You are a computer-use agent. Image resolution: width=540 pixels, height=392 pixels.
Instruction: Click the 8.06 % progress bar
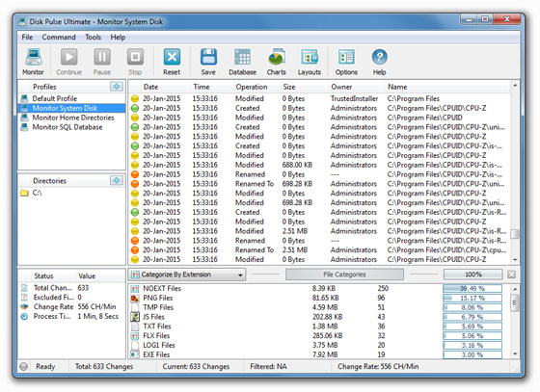tap(472, 307)
